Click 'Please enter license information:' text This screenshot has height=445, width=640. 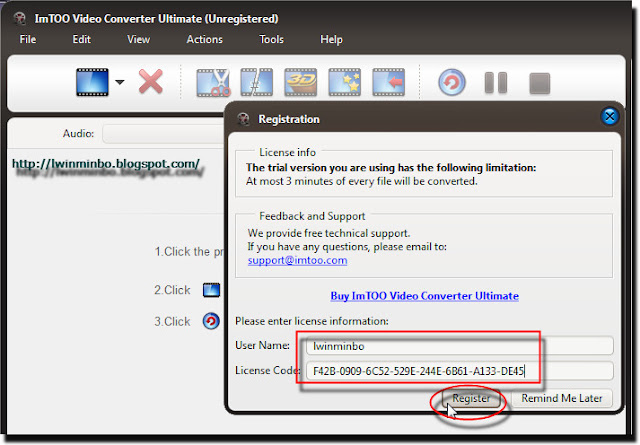(x=312, y=321)
